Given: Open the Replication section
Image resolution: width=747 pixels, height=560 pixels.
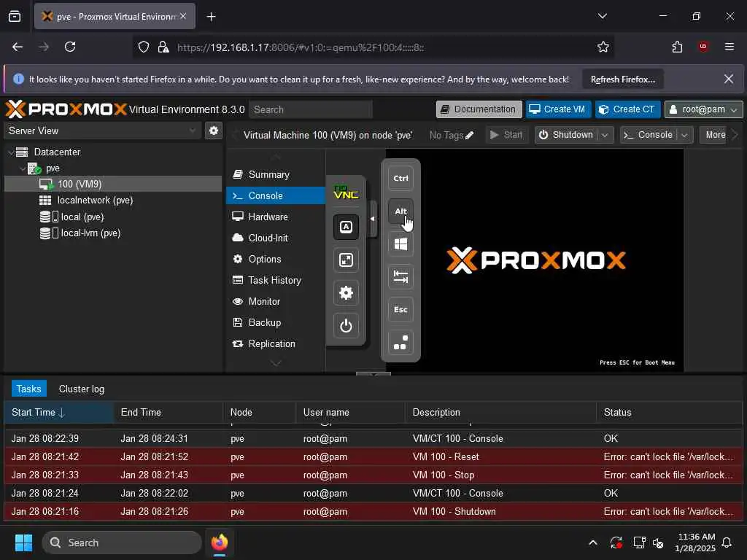Looking at the screenshot, I should pyautogui.click(x=275, y=344).
